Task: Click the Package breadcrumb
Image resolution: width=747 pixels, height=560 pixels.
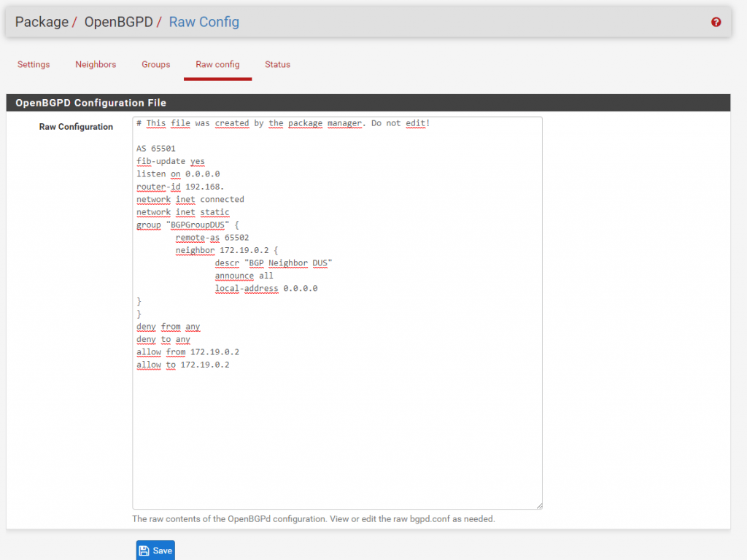Action: [x=42, y=22]
